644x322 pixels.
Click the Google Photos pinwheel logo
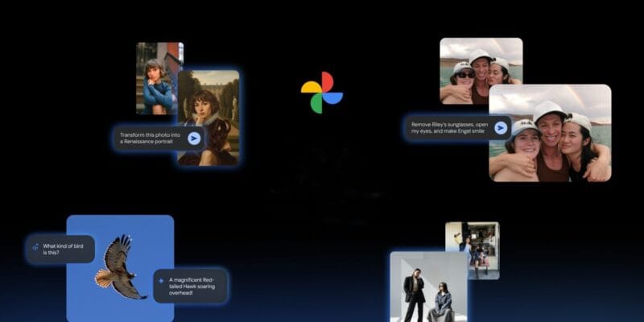coord(321,93)
